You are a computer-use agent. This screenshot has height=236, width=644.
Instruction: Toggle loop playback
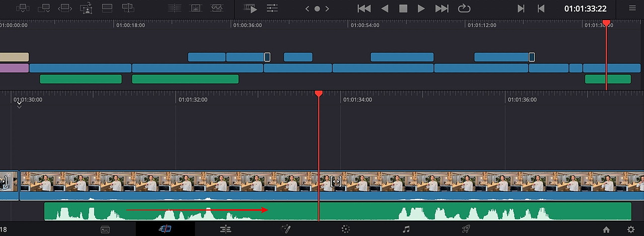(x=464, y=8)
